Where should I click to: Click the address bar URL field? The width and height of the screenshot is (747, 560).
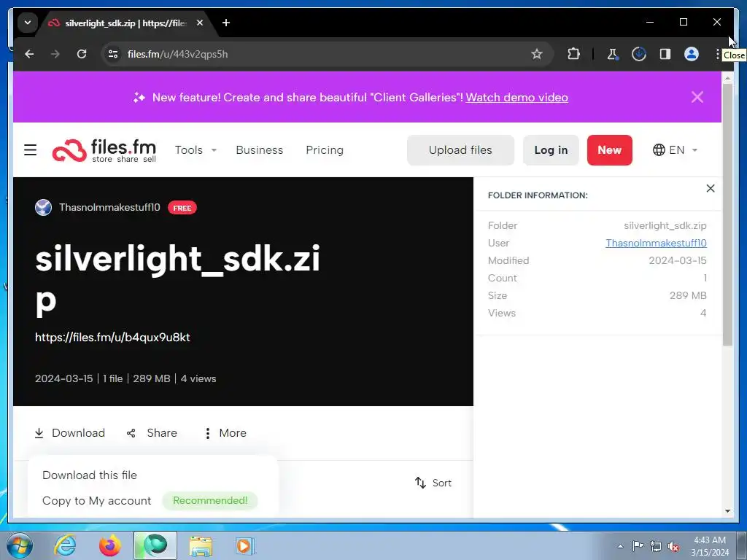click(328, 54)
